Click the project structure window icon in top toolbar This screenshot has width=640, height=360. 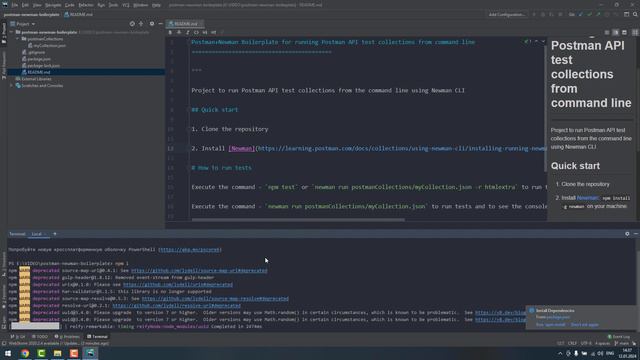(626, 14)
